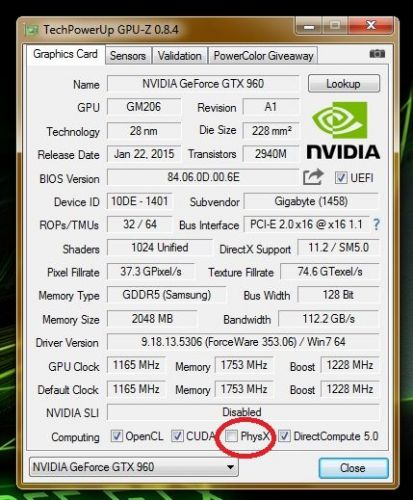Screen dimensions: 413x500
Task: Click the BIOS export share icon
Action: coord(313,177)
